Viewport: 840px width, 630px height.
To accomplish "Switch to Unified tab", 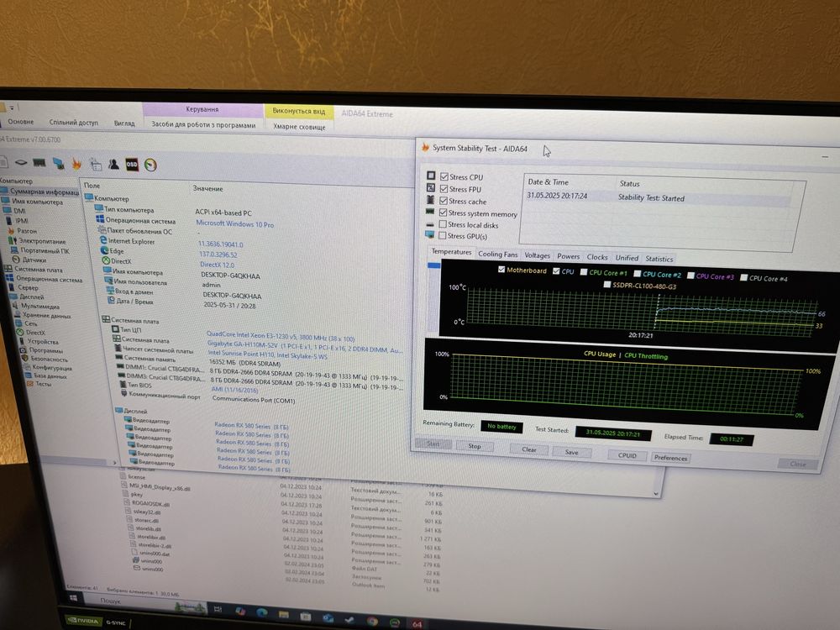I will pos(627,258).
